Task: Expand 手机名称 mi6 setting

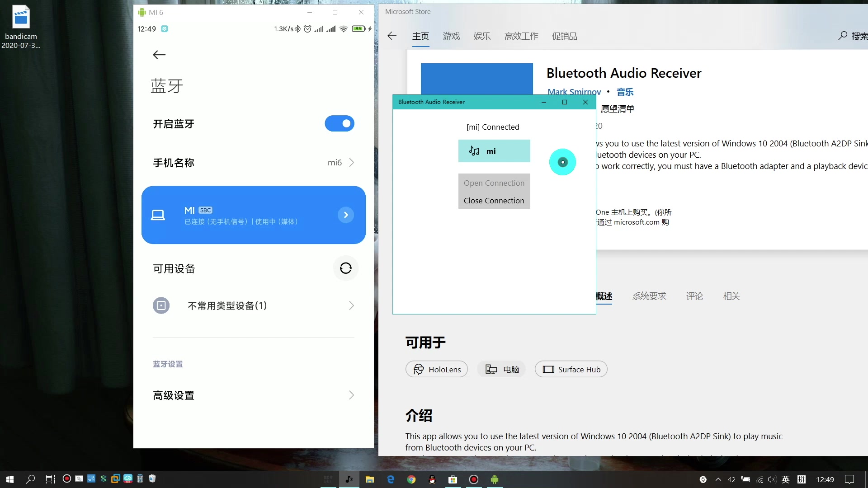Action: pos(351,163)
